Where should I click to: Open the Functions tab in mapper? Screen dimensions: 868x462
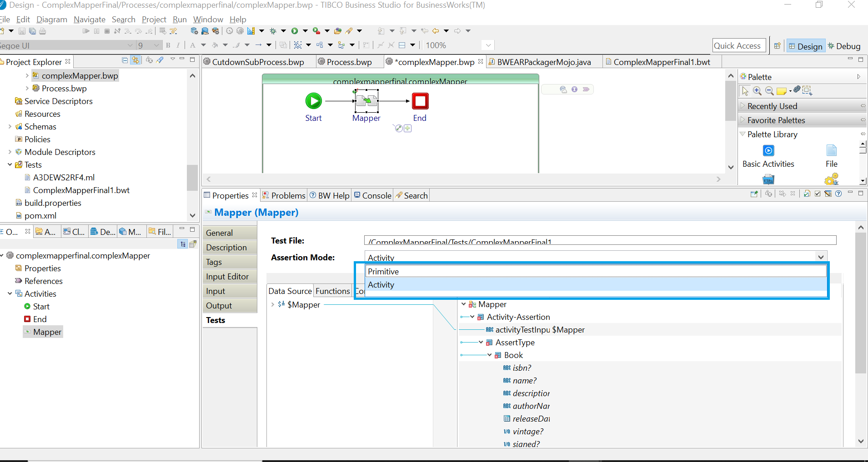[333, 291]
